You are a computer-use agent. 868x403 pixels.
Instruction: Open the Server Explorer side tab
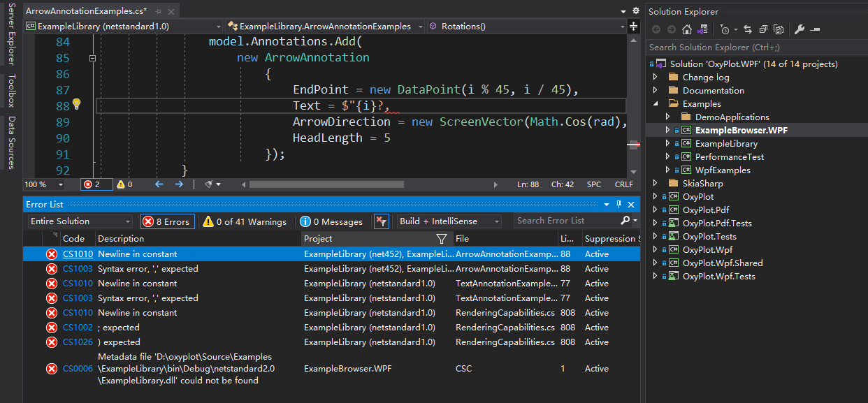(11, 34)
